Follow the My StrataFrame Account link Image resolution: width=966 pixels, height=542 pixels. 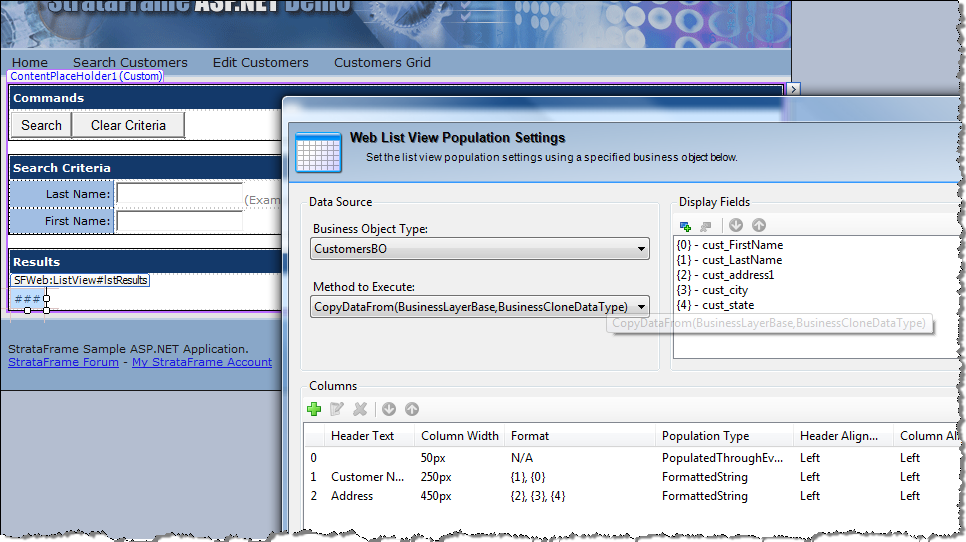pyautogui.click(x=201, y=362)
